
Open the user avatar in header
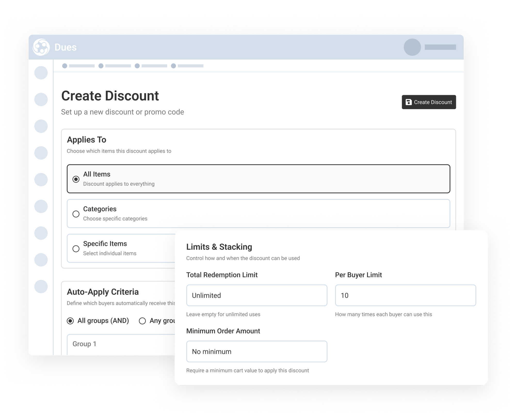tap(412, 47)
